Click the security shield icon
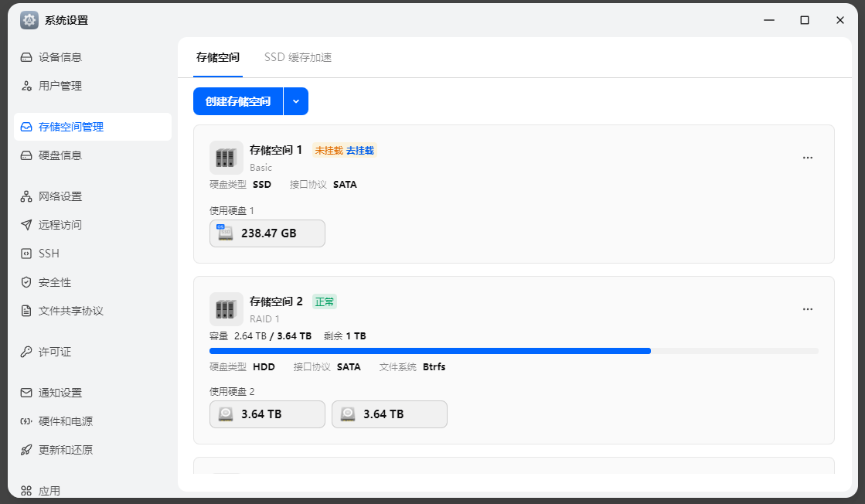Viewport: 865px width, 504px height. [x=26, y=282]
